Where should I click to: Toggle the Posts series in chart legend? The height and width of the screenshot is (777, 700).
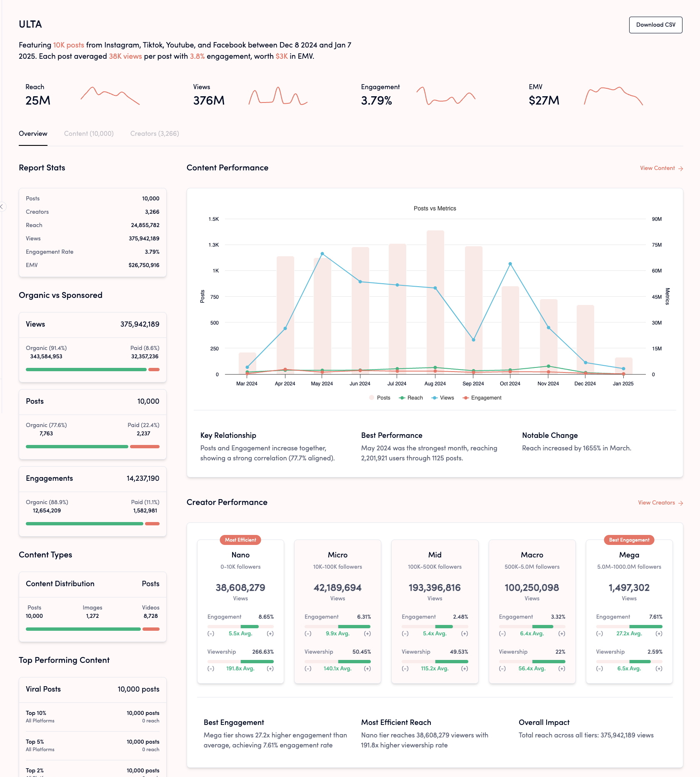coord(380,398)
